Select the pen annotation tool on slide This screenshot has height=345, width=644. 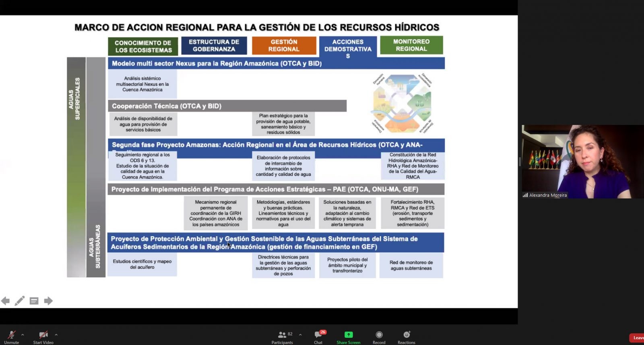pyautogui.click(x=19, y=301)
